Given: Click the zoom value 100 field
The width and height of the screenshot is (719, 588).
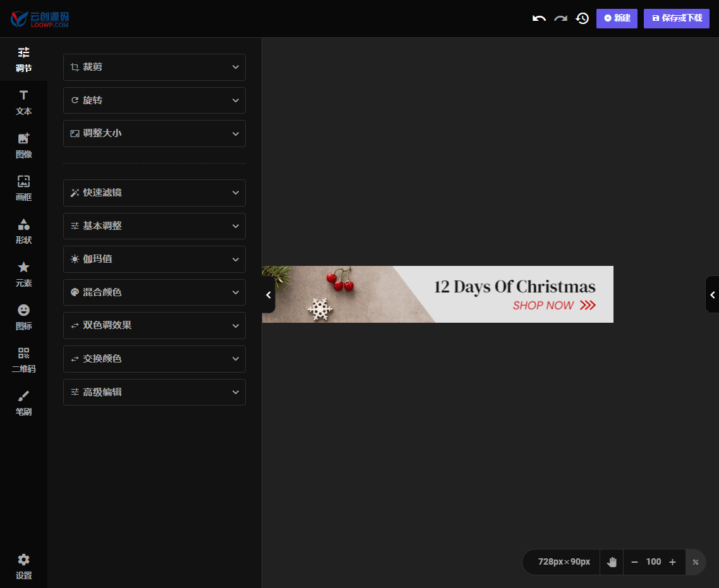Looking at the screenshot, I should (653, 562).
